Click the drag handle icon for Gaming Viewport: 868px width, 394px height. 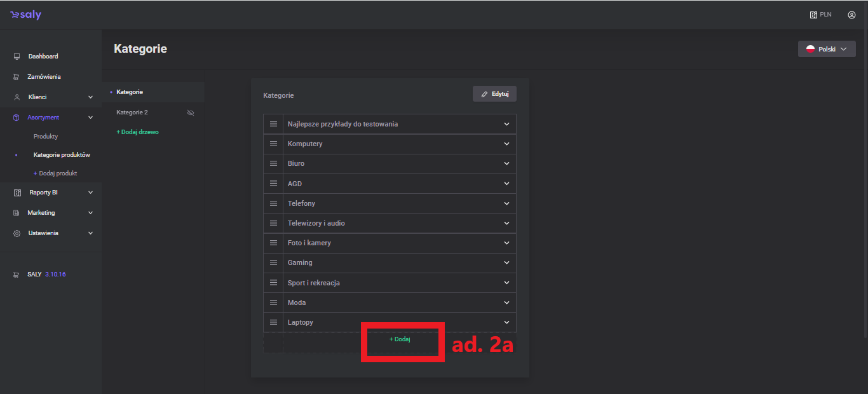(x=273, y=262)
